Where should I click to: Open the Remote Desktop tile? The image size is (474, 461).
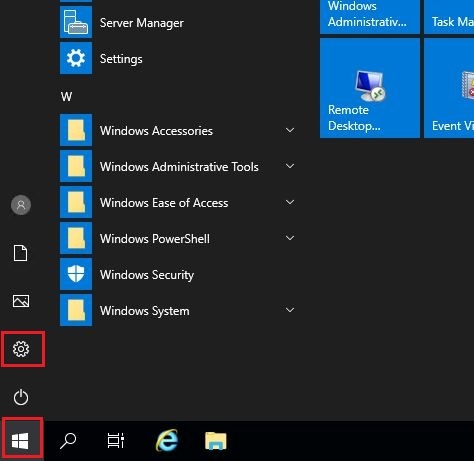(370, 88)
